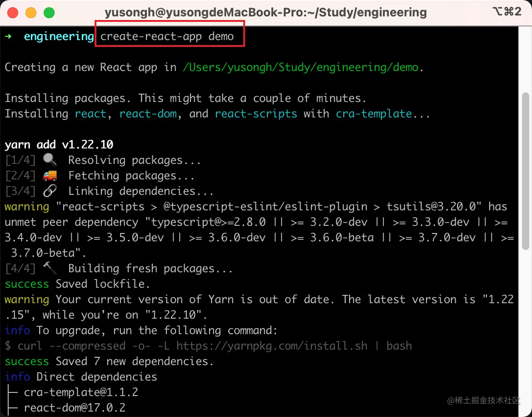Close the terminal window with red button
The height and width of the screenshot is (417, 532).
(x=13, y=13)
